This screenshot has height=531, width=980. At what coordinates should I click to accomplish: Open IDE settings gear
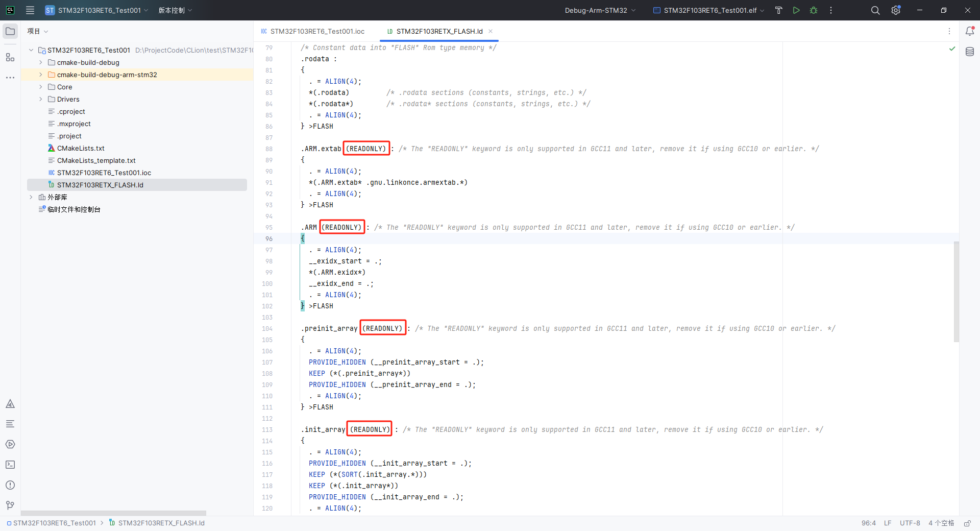click(896, 10)
